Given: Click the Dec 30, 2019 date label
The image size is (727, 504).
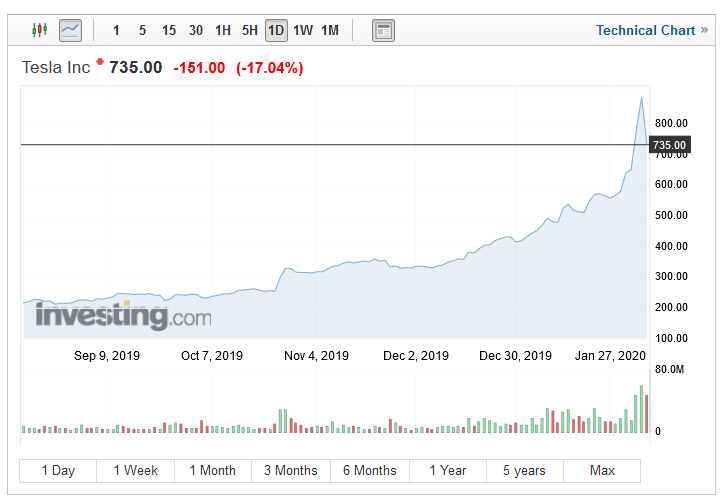Looking at the screenshot, I should [x=515, y=356].
